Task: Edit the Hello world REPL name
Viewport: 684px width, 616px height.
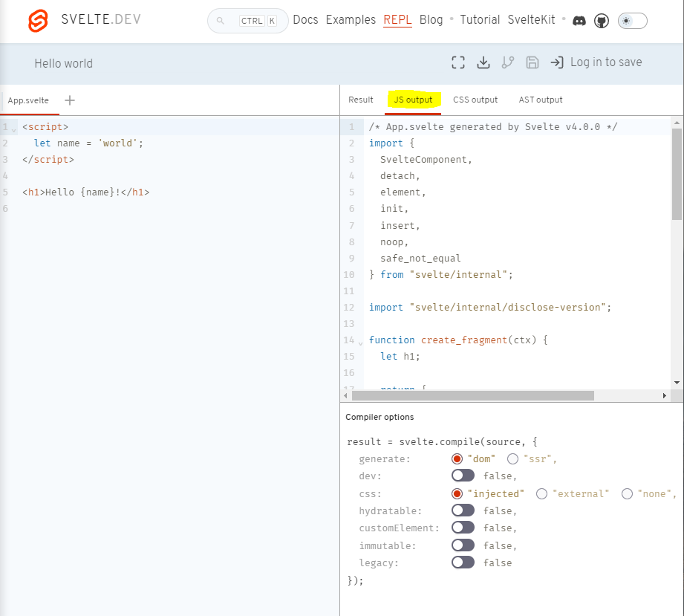Action: (x=64, y=63)
